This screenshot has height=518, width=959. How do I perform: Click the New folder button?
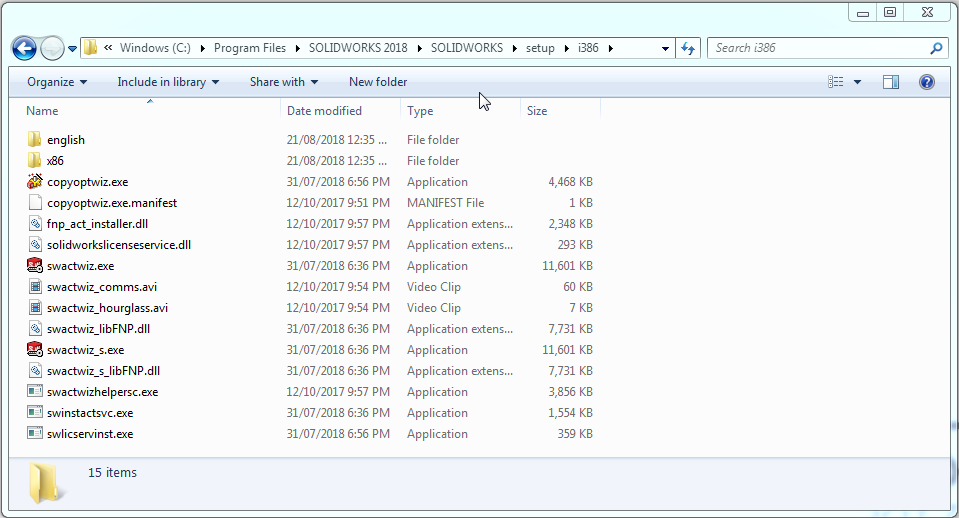(378, 82)
